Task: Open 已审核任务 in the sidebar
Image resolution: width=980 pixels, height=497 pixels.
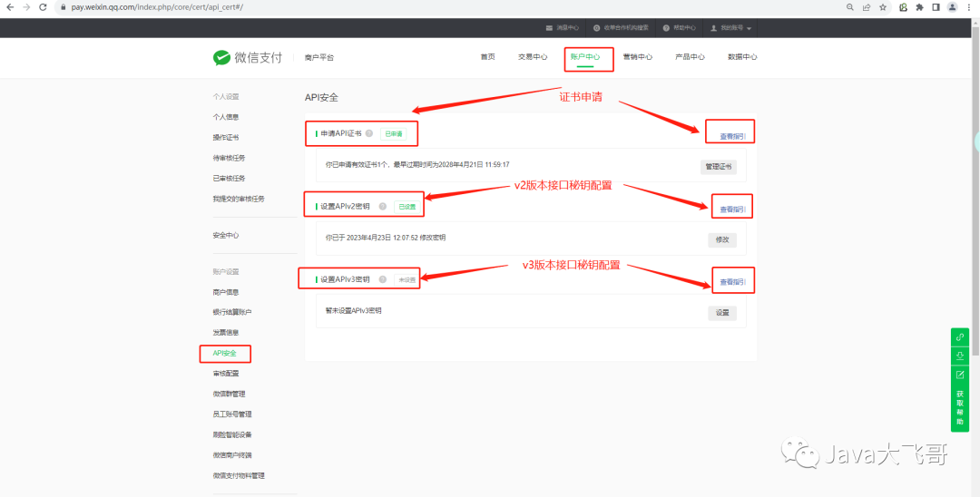Action: (229, 179)
